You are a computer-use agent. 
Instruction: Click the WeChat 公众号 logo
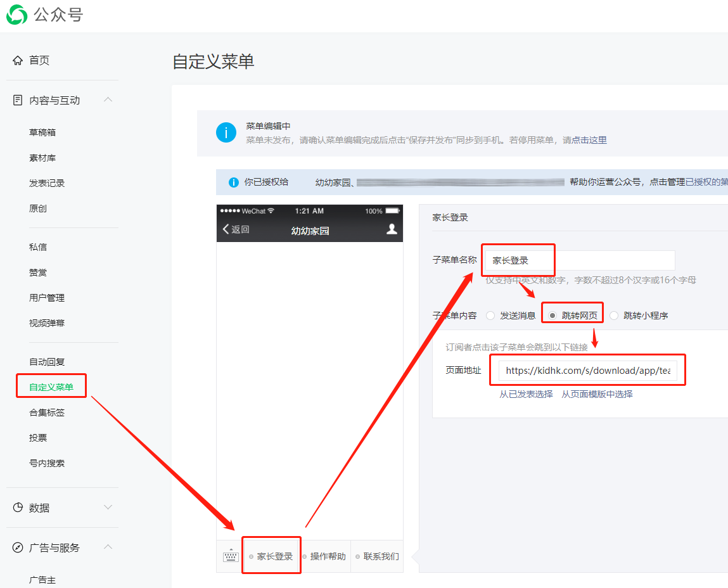coord(17,15)
